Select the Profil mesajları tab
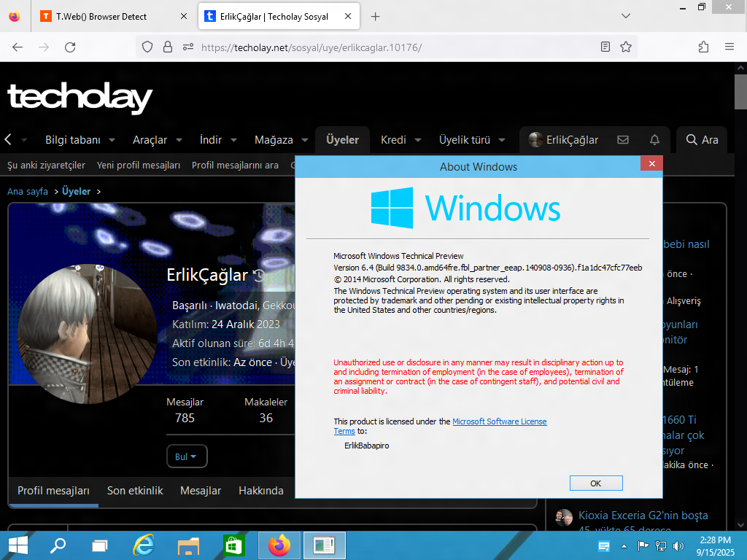Image resolution: width=747 pixels, height=560 pixels. point(53,491)
